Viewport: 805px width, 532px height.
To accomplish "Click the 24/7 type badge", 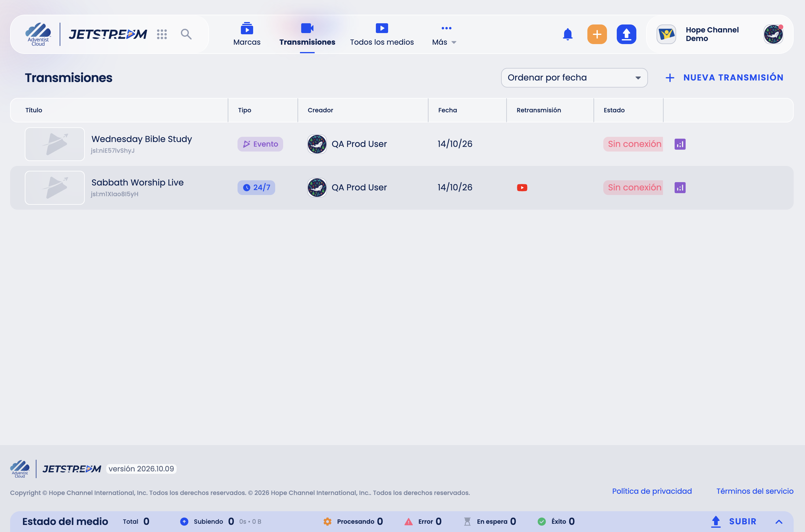I will pos(256,188).
